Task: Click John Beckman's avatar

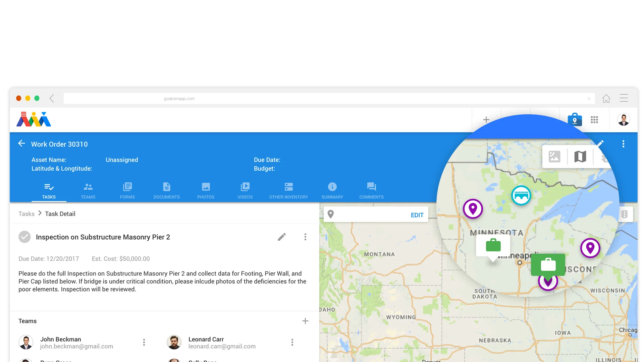Action: (26, 342)
